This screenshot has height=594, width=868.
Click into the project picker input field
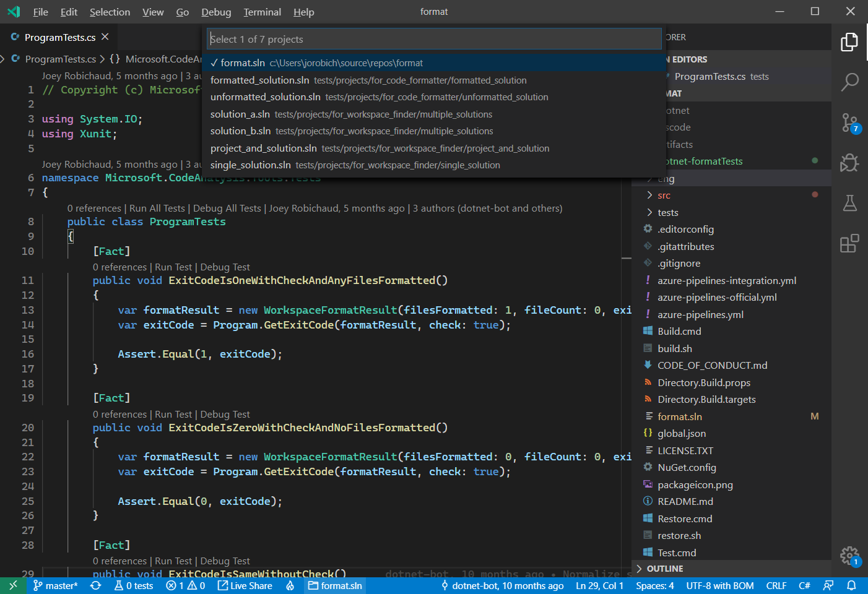(x=433, y=38)
